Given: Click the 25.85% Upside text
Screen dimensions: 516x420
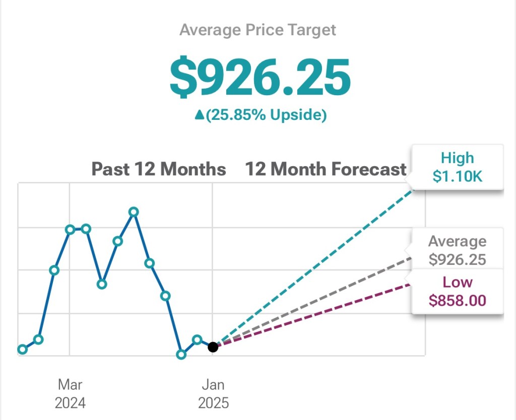Looking at the screenshot, I should [266, 115].
